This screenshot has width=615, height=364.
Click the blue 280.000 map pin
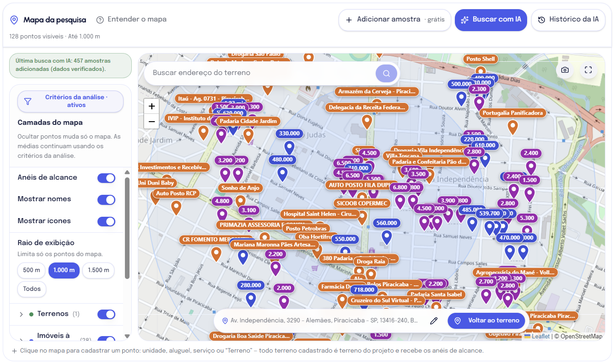coord(251,299)
